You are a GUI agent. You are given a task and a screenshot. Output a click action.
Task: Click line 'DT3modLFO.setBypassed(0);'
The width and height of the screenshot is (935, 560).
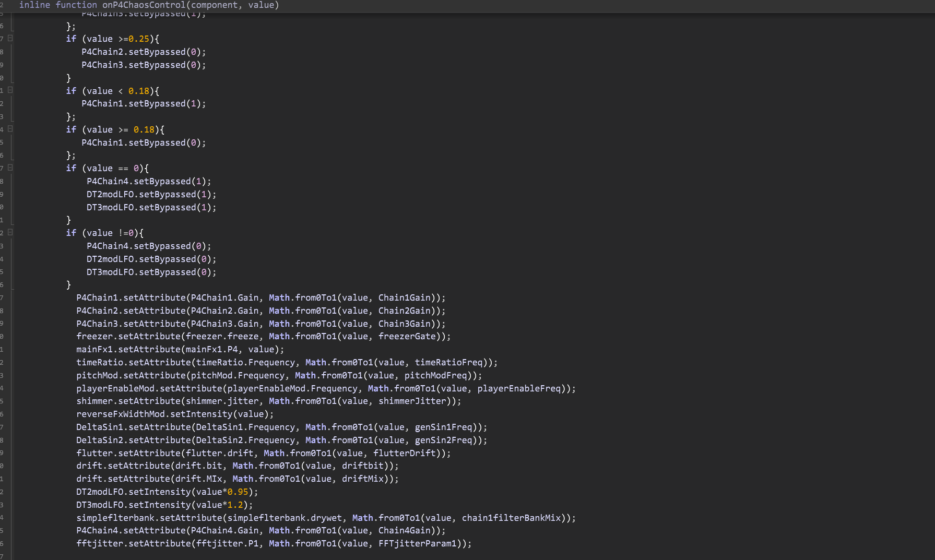[x=151, y=272]
